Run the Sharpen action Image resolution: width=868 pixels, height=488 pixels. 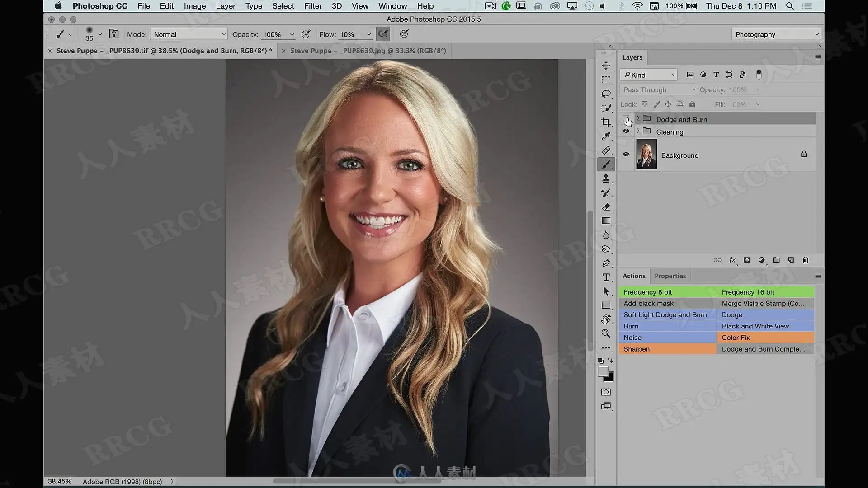click(667, 349)
